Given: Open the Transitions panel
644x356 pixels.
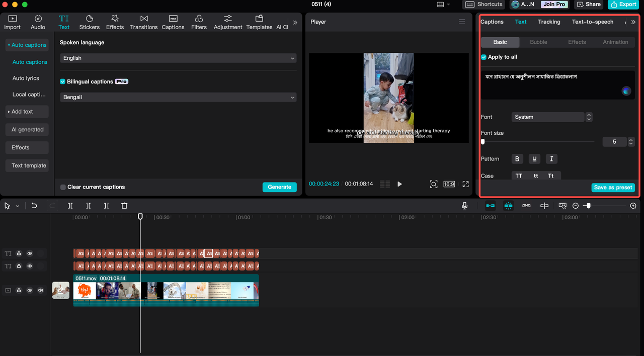Looking at the screenshot, I should click(x=144, y=22).
